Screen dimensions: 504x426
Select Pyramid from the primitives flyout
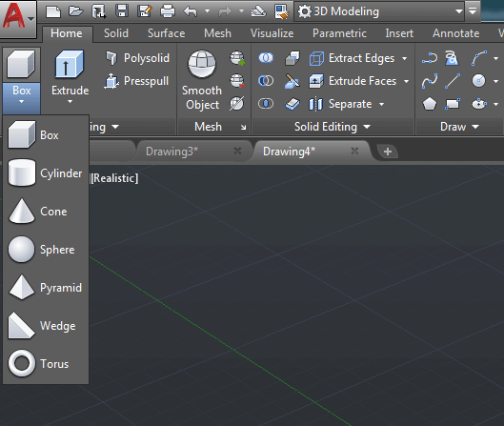click(x=46, y=287)
